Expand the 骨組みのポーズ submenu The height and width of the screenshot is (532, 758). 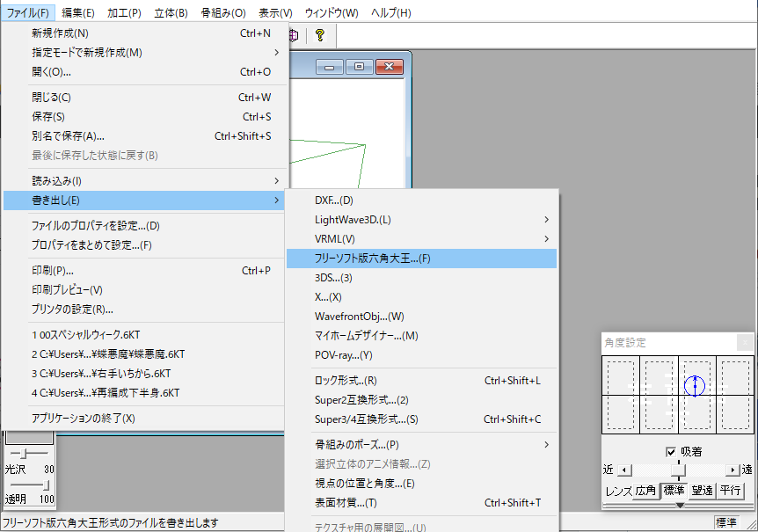(422, 446)
